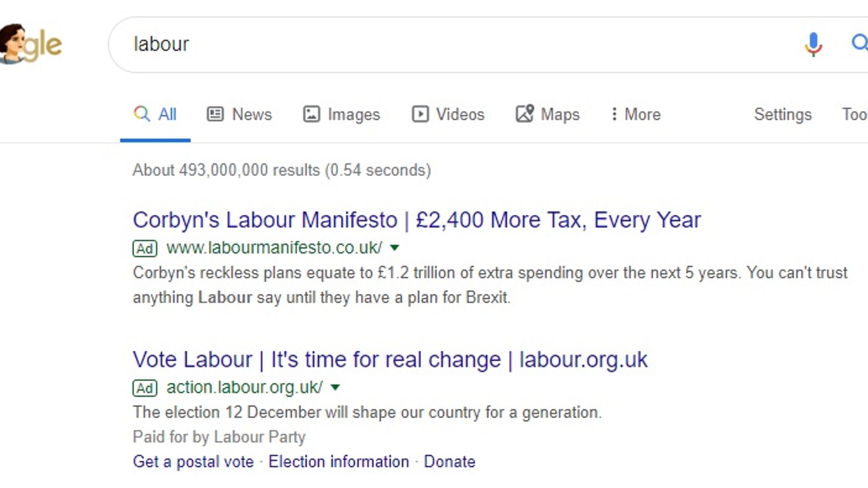
Task: Click the microphone voice search icon
Action: [x=812, y=43]
